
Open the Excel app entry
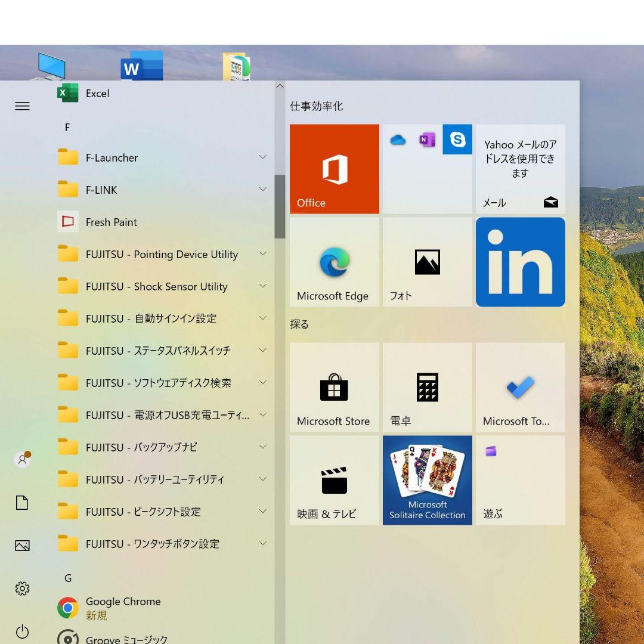click(x=165, y=93)
